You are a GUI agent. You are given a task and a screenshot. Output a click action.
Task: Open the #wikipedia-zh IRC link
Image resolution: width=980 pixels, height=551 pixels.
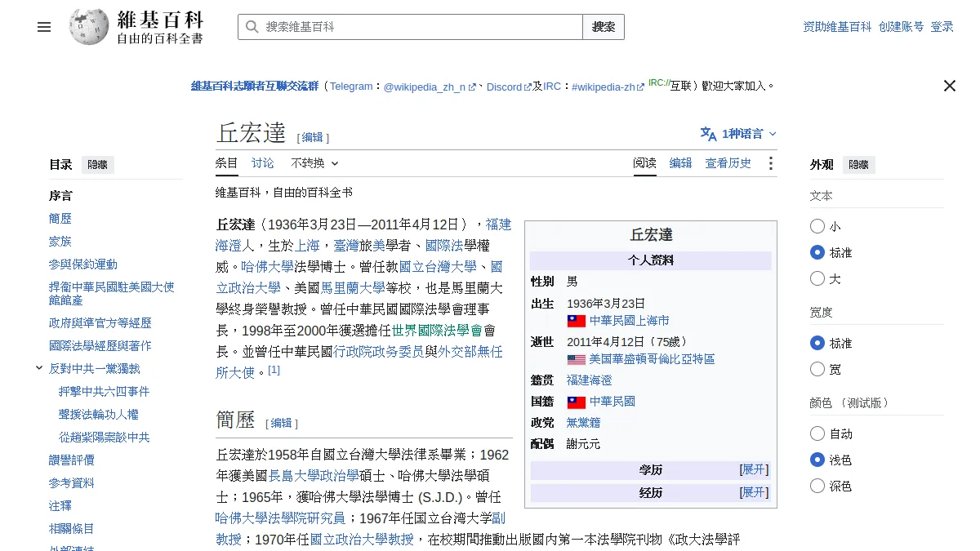(608, 87)
